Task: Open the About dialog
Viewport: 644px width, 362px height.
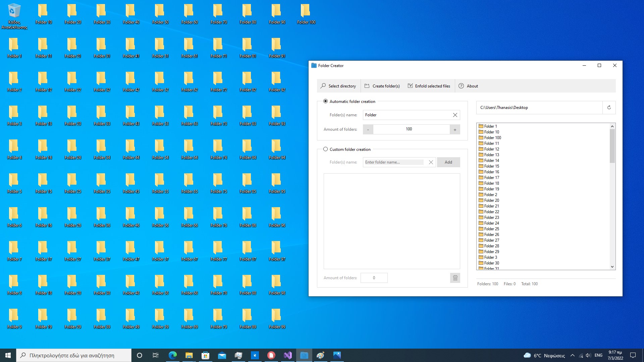Action: coord(468,86)
